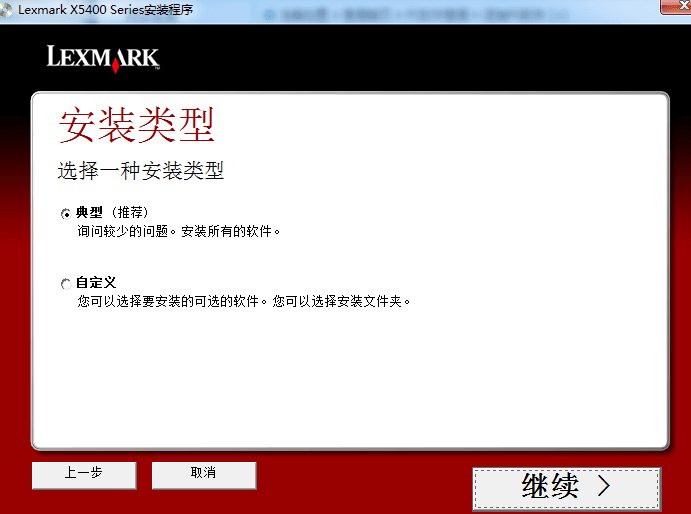Screen dimensions: 691x514
Task: Click the installer CD icon in title bar
Action: coord(5,10)
